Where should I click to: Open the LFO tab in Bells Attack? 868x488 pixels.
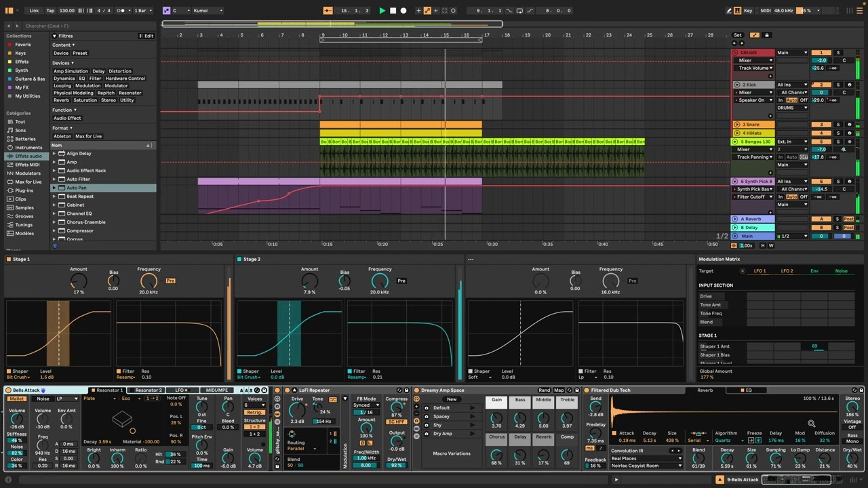tap(182, 390)
